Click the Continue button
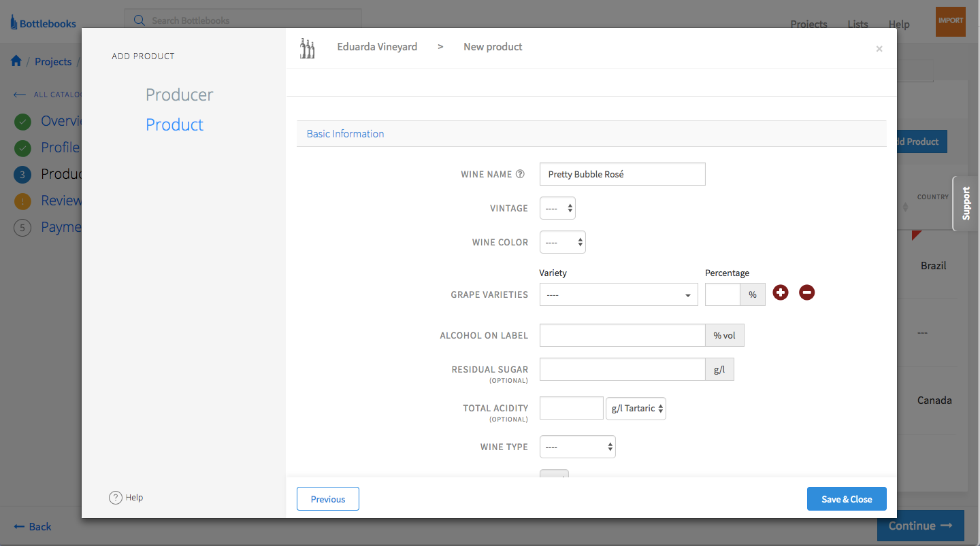 tap(921, 526)
